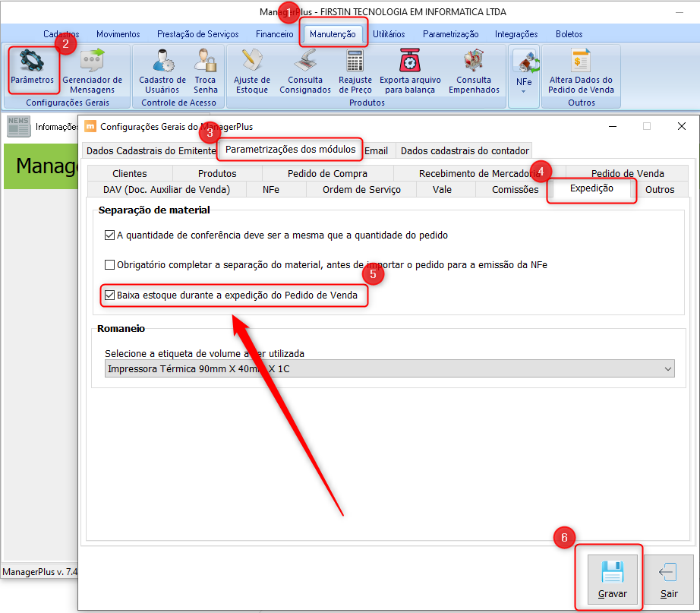The height and width of the screenshot is (613, 700).
Task: Click the Reajuste de Preço calculator
Action: 355,71
